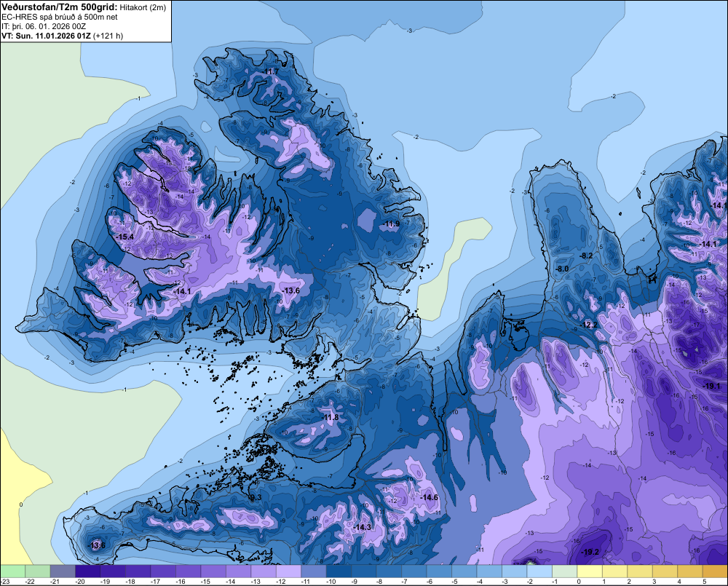728x586 pixels.
Task: Click the Veðurstofan/T2m 500grid title text
Action: tap(60, 7)
